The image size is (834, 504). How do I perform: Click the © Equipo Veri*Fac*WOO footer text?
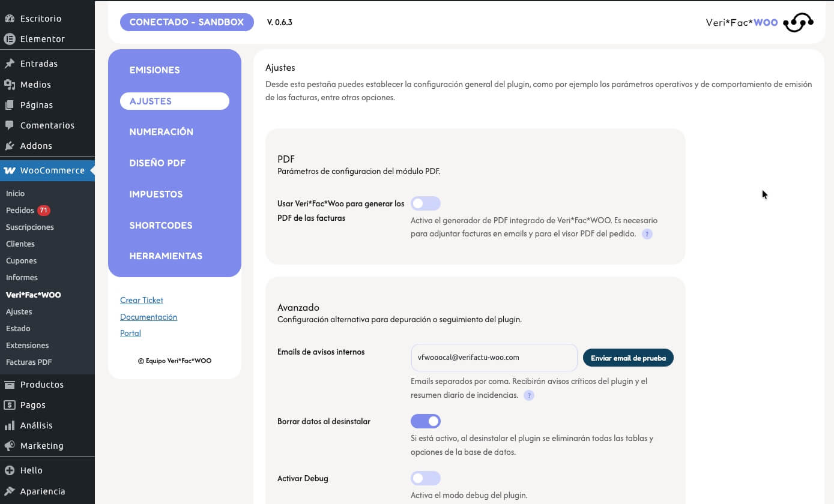(x=175, y=361)
